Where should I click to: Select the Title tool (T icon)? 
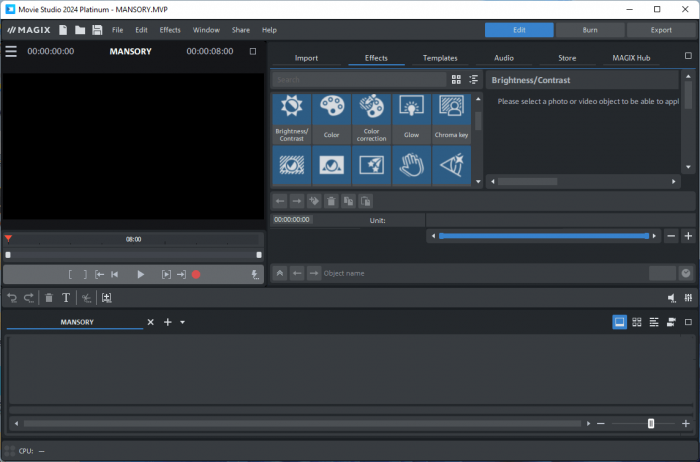tap(66, 297)
